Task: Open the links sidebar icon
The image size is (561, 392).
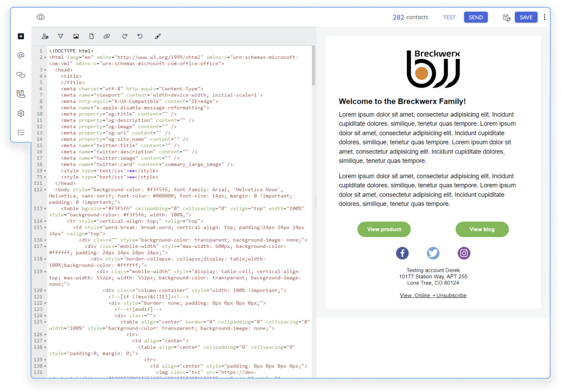Action: (21, 75)
